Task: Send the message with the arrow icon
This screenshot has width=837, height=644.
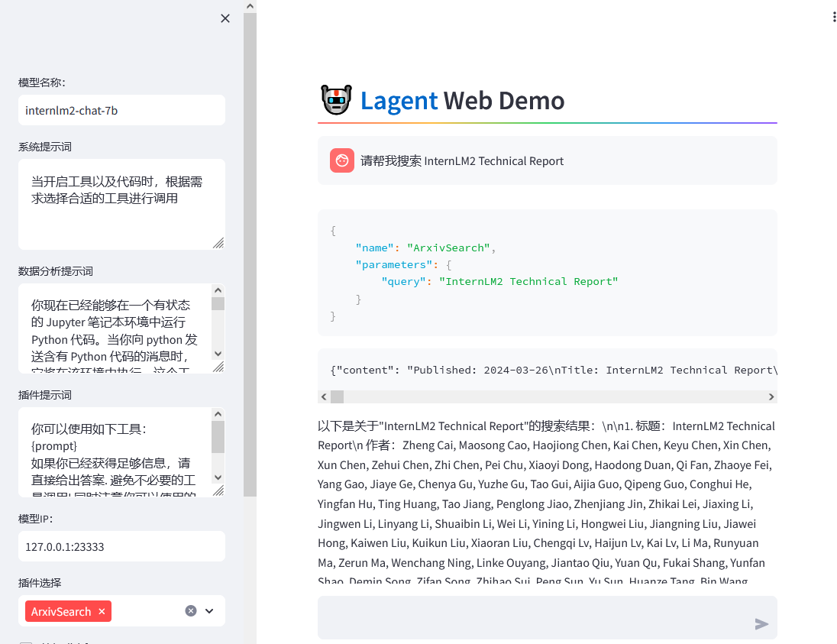Action: tap(761, 623)
